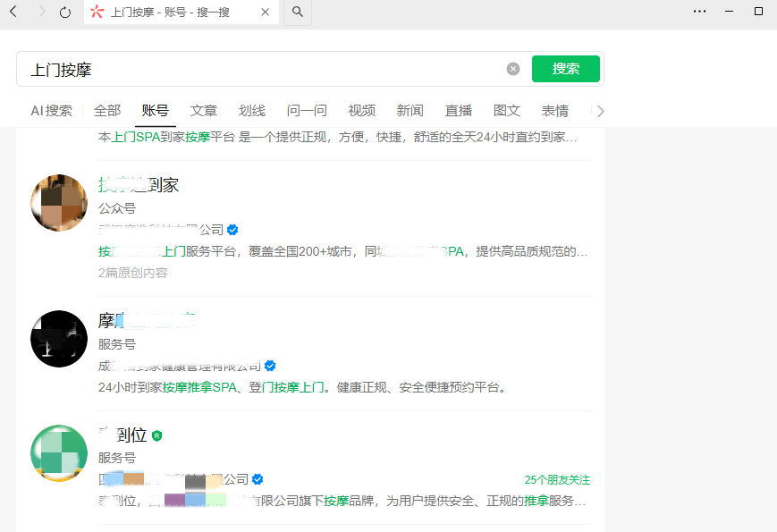Click the green badge next to 到位
Screen dimensions: 777x532
coord(157,435)
